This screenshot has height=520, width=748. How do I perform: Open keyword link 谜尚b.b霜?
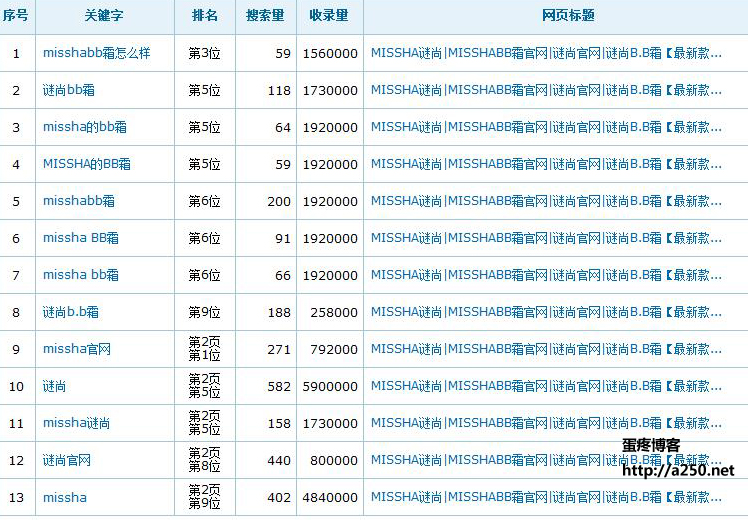pyautogui.click(x=71, y=312)
